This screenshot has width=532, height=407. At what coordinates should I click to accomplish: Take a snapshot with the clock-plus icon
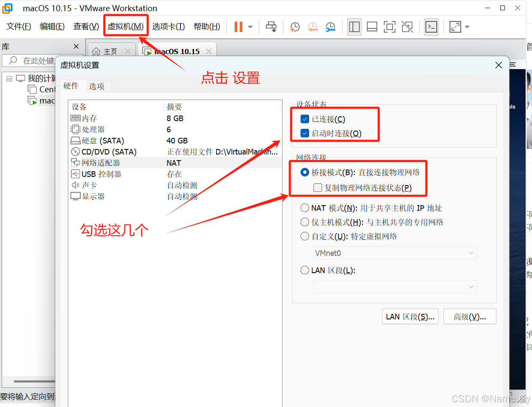point(295,27)
